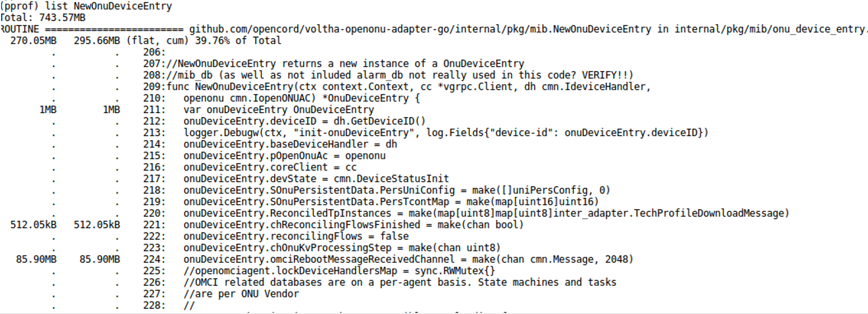Image resolution: width=868 pixels, height=314 pixels.
Task: Click the omciRebootMessageReceivedChannel statement
Action: 408,259
